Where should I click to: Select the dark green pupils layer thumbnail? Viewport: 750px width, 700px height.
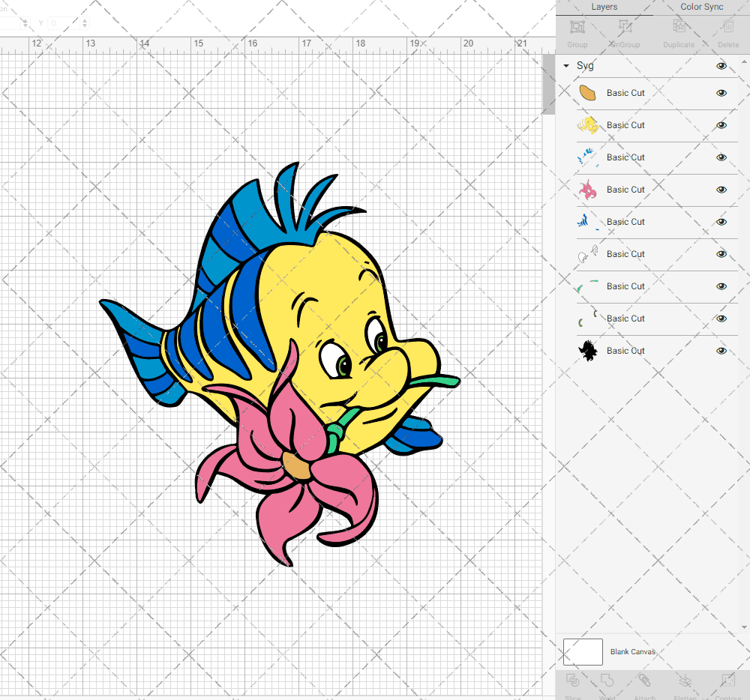tap(588, 319)
